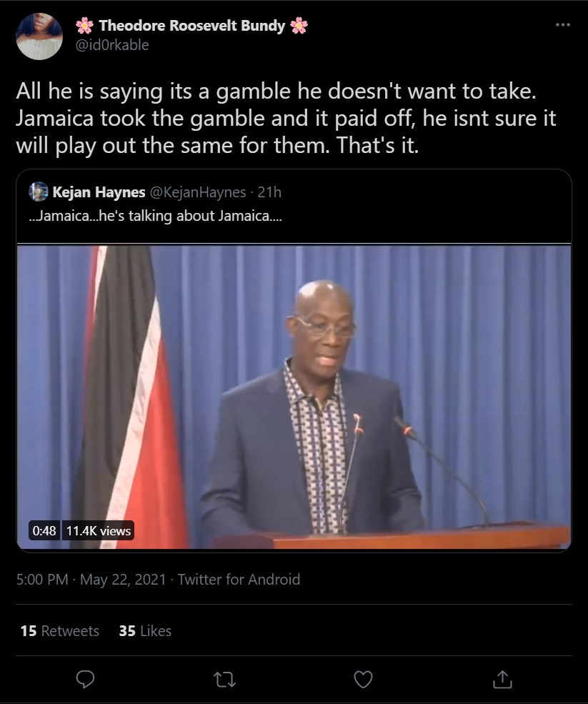View the 15 Retweets list
The width and height of the screenshot is (588, 704).
pos(60,631)
